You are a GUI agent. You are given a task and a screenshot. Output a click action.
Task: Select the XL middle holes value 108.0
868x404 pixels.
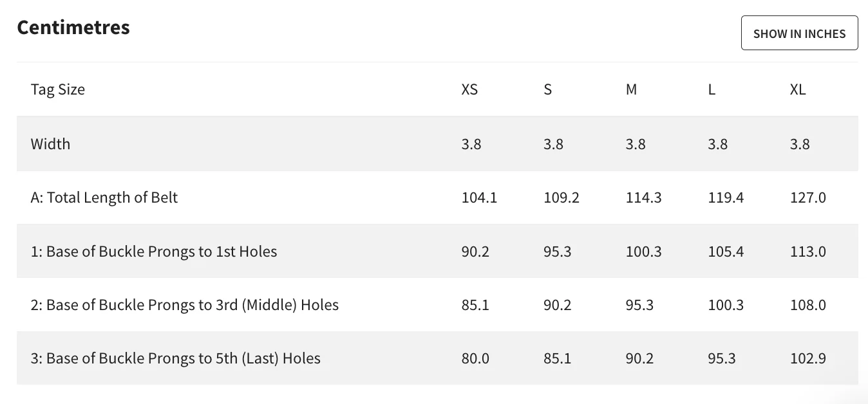pos(807,304)
